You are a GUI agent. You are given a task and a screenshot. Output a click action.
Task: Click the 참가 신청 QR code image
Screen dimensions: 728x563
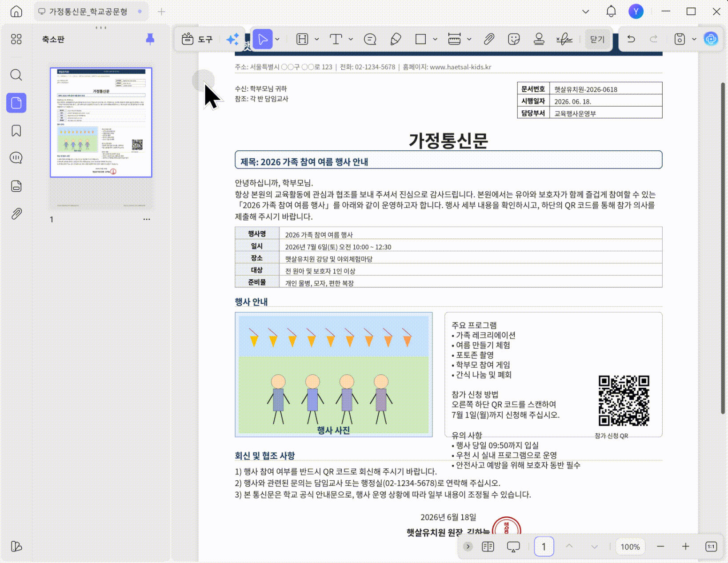(x=624, y=401)
